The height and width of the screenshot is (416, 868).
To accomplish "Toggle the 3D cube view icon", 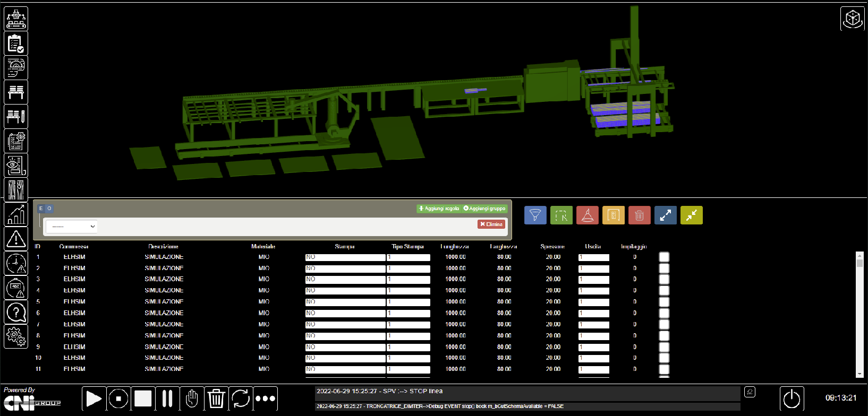I will (853, 19).
